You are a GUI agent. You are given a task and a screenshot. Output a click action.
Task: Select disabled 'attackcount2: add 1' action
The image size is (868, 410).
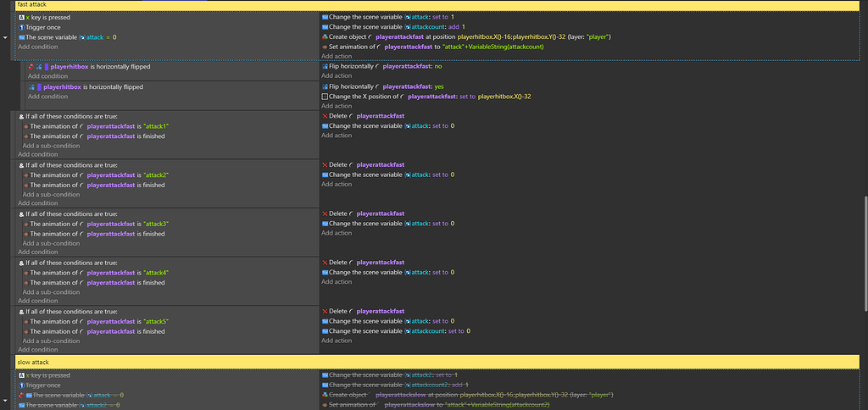click(395, 385)
